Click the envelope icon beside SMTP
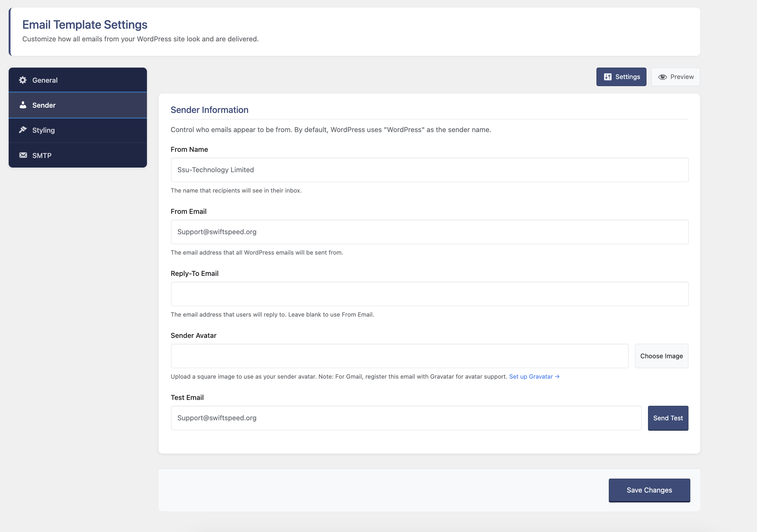 tap(23, 155)
